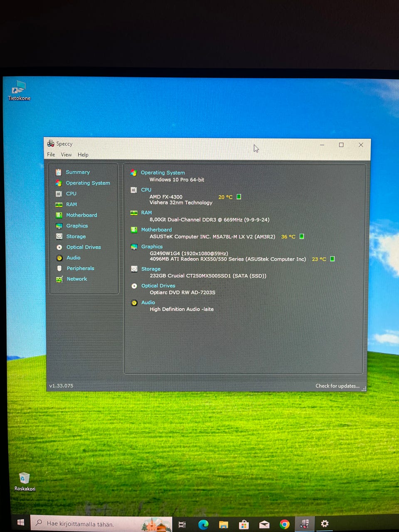Open Settings gear on the taskbar
The width and height of the screenshot is (399, 532).
[325, 524]
